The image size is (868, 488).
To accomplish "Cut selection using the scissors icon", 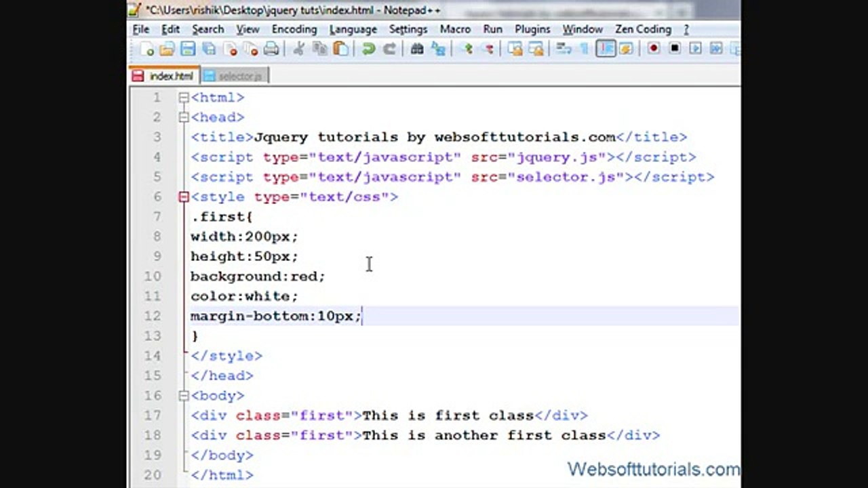I will tap(298, 49).
